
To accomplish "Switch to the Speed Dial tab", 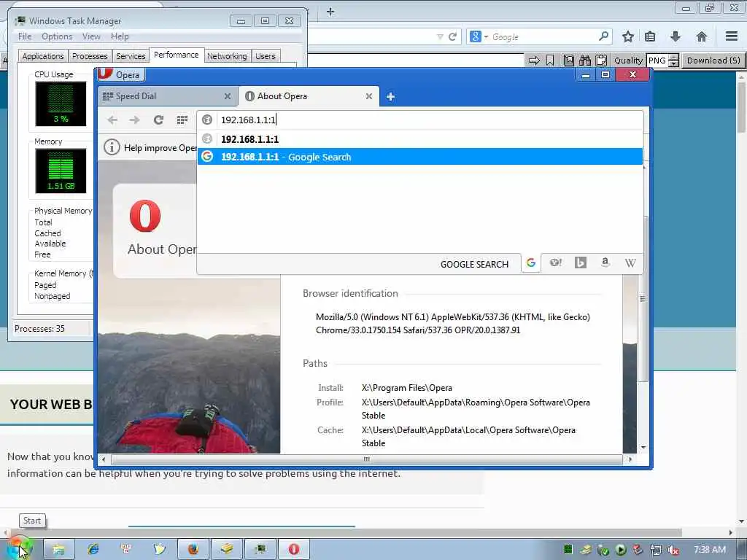I will [167, 96].
